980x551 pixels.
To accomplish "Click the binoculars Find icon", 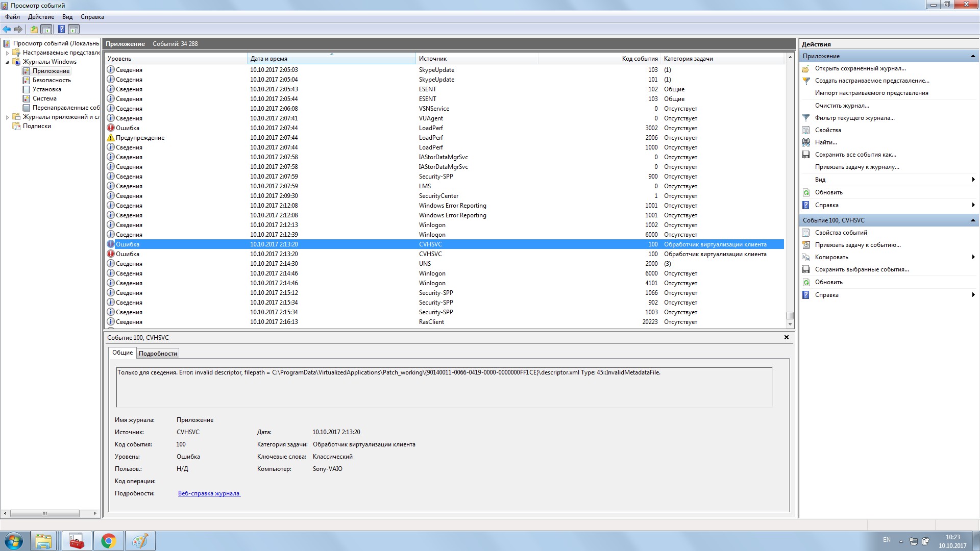I will (x=806, y=142).
